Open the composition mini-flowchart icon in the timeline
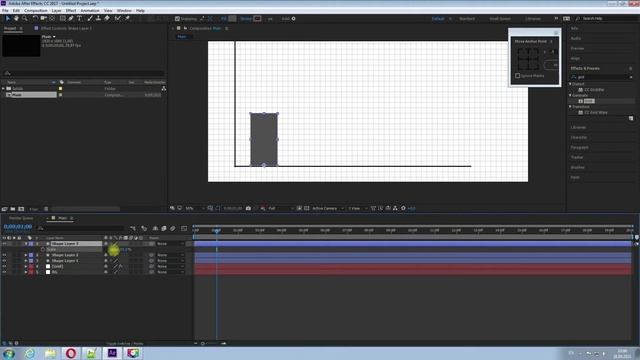Screen dimensions: 640x360 tap(133, 229)
